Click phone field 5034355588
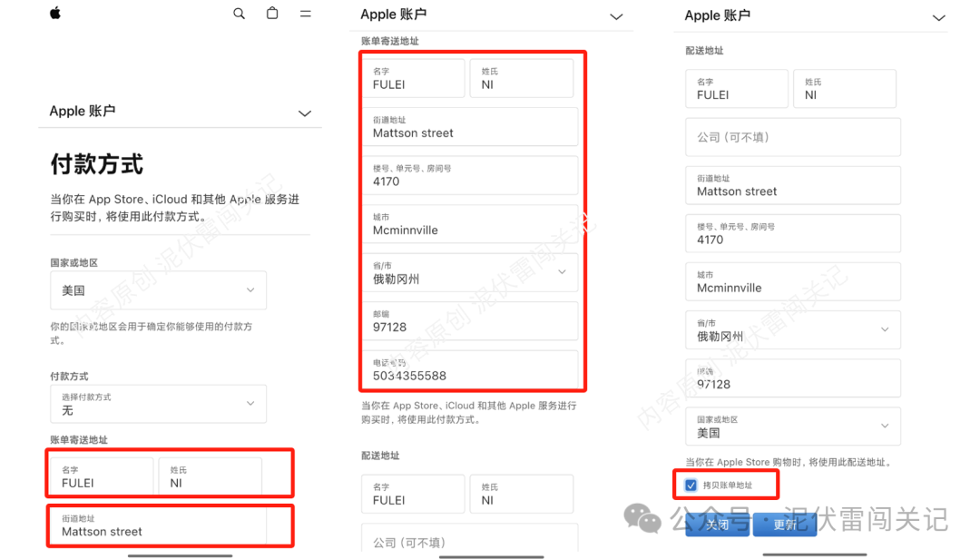The image size is (980, 559). pyautogui.click(x=470, y=369)
